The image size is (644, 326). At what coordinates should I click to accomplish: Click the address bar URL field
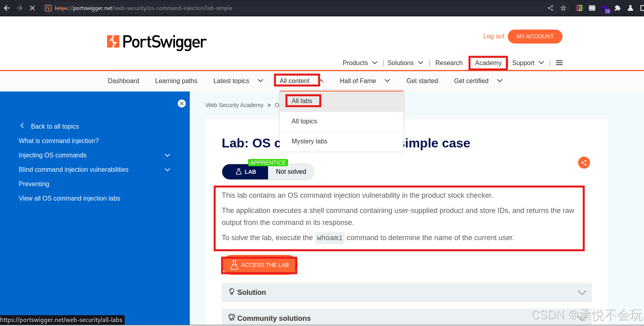tap(296, 8)
